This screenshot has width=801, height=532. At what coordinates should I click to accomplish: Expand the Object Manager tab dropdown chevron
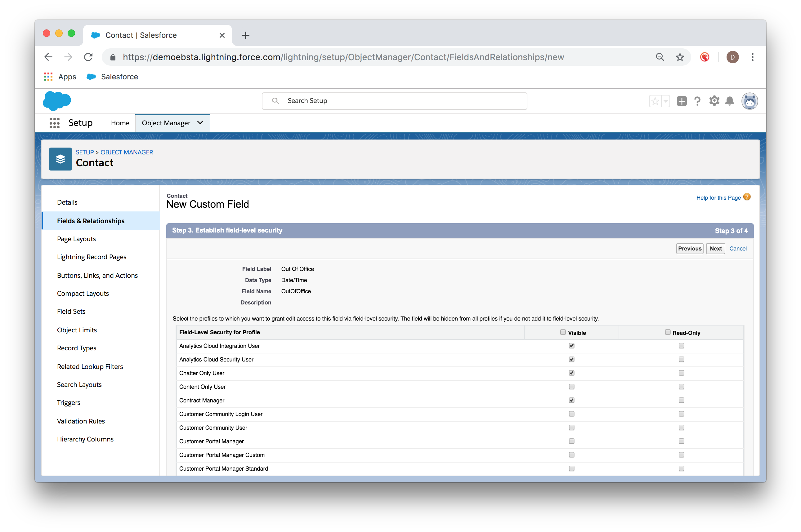pos(200,123)
